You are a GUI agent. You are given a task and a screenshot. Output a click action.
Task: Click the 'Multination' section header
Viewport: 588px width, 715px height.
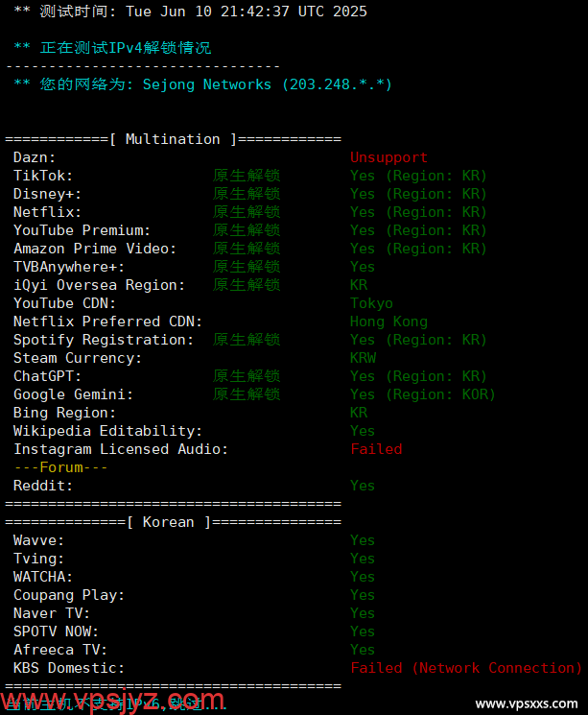173,139
